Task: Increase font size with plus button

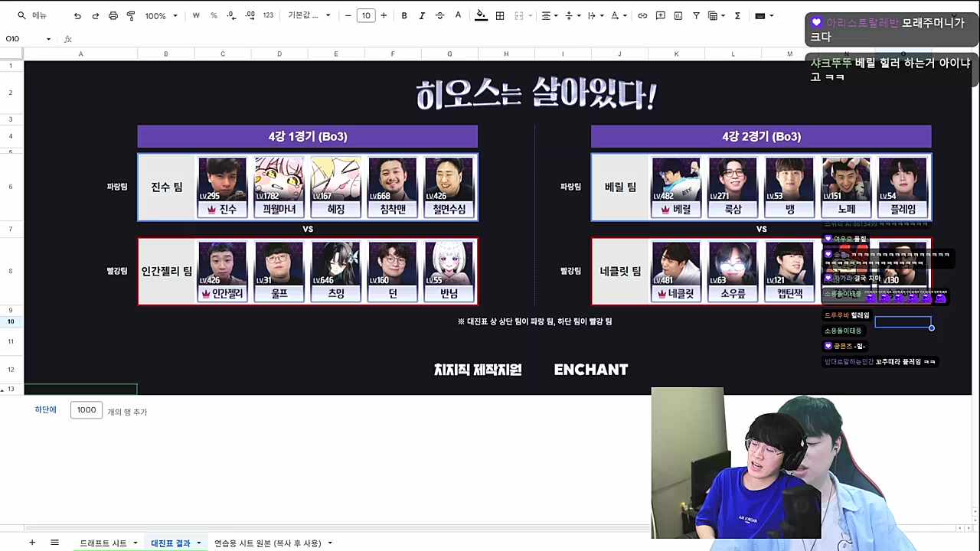Action: click(384, 15)
